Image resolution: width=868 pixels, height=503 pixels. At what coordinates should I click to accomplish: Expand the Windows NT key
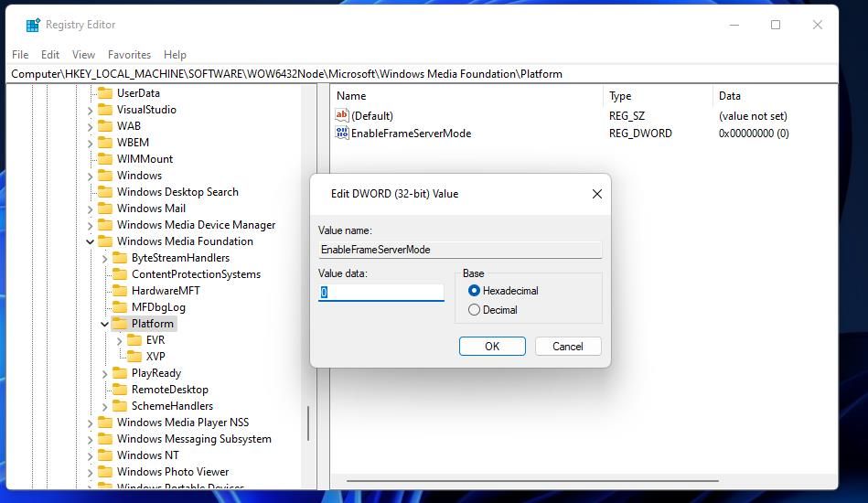(x=91, y=456)
